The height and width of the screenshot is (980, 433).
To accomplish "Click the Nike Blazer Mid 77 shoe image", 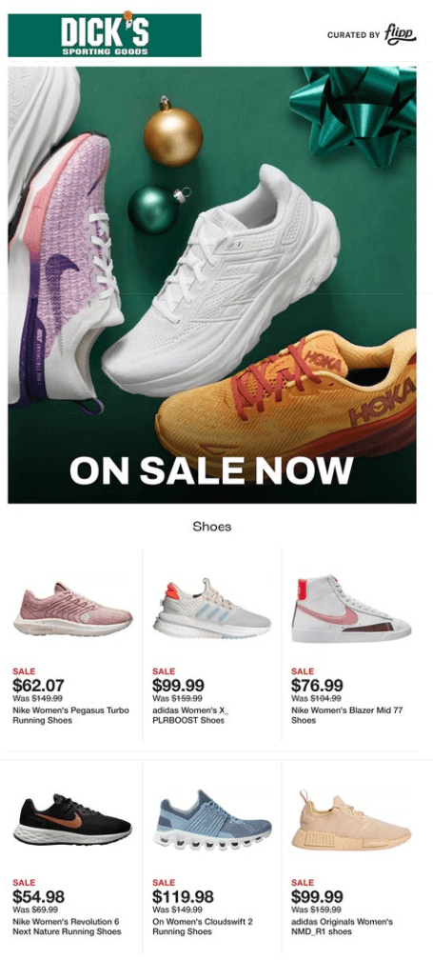I will coord(350,610).
